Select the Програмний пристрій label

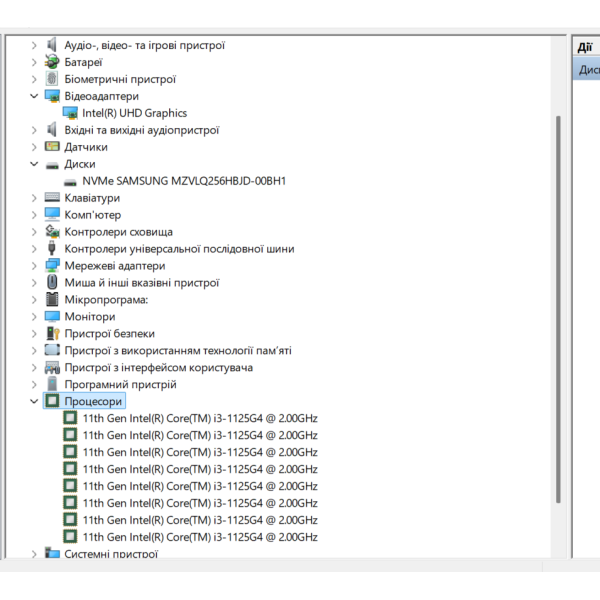point(120,384)
